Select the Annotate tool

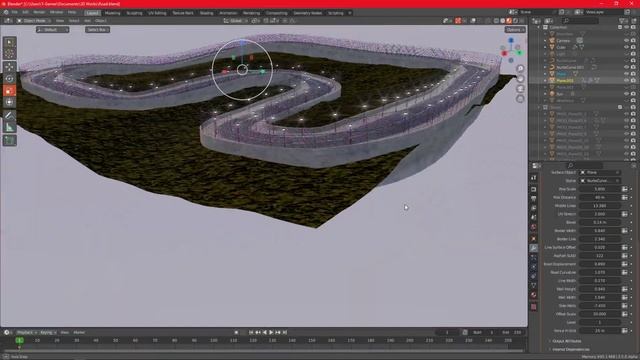(x=10, y=116)
